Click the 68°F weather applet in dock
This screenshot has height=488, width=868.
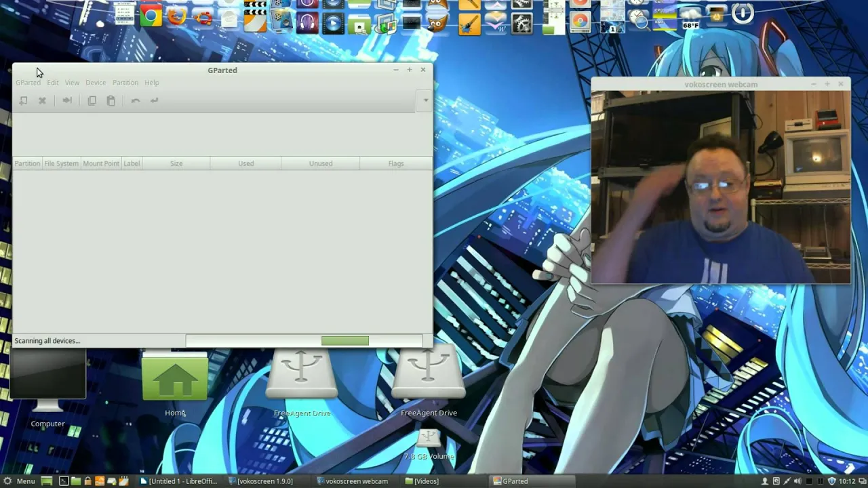tap(690, 18)
